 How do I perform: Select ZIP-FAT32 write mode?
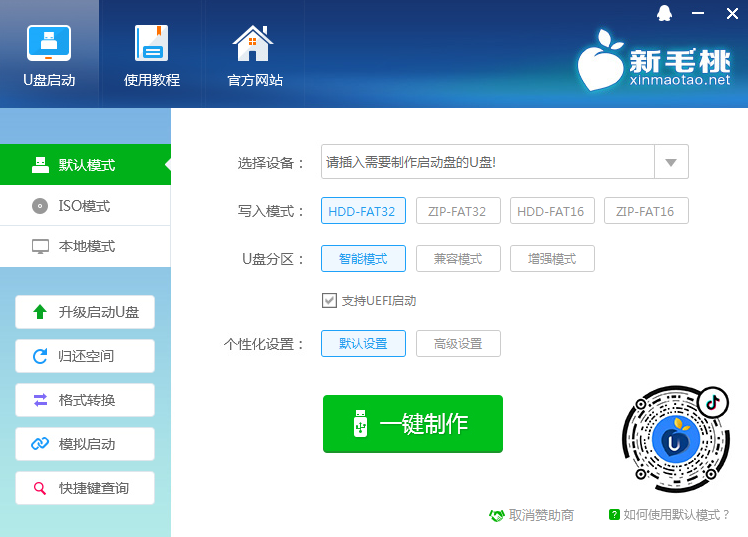coord(457,211)
